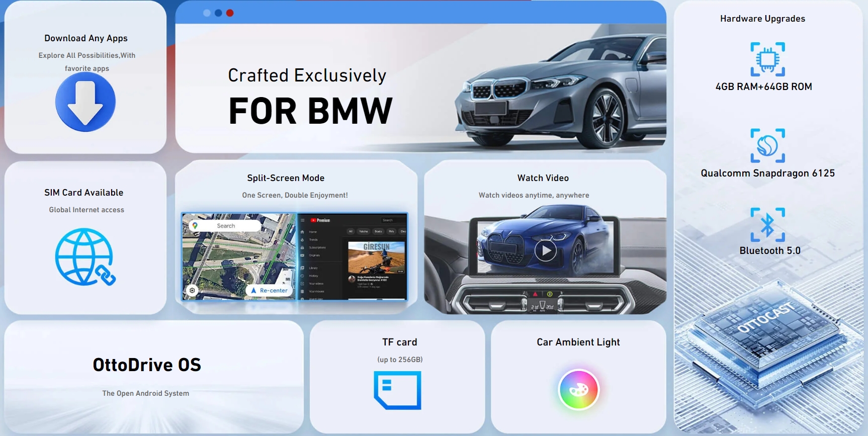Click the Google Maps pin icon

click(x=195, y=226)
